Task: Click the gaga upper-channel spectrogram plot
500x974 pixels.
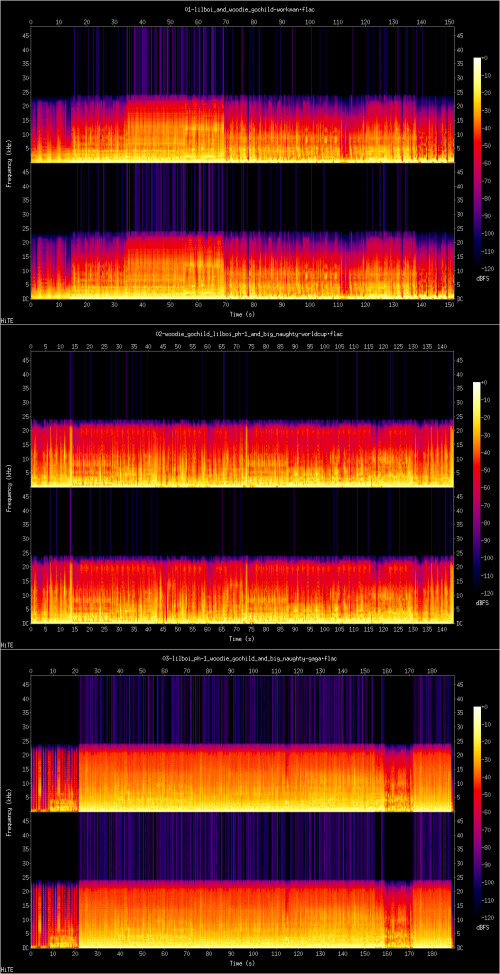Action: point(242,744)
